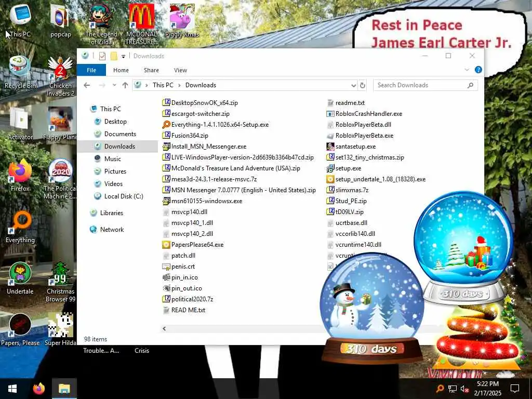
Task: Select Network in navigation pane
Action: click(112, 230)
